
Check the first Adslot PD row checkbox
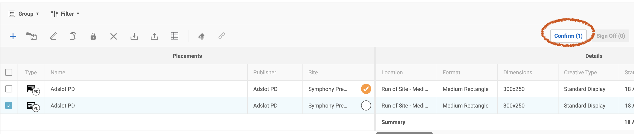[x=9, y=89]
